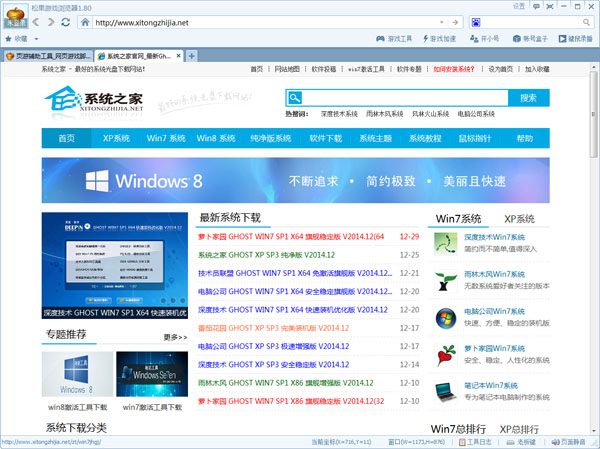Open 系统之家 GHOST XP SP3 纯净版 download link
This screenshot has width=600, height=449.
pyautogui.click(x=266, y=255)
